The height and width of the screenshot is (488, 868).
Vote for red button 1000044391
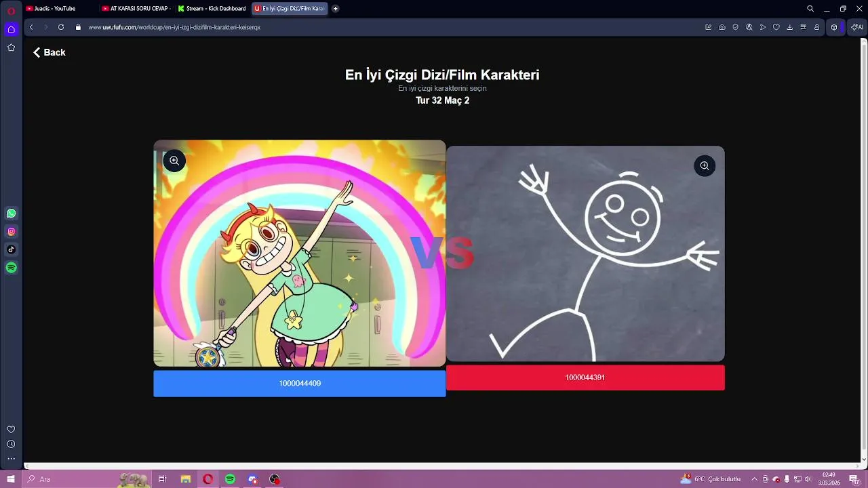point(585,378)
